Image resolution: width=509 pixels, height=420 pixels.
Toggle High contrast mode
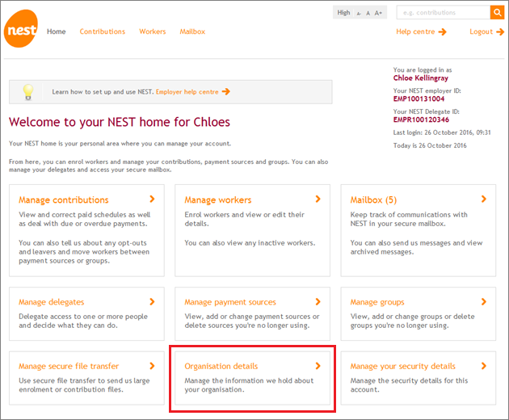343,13
